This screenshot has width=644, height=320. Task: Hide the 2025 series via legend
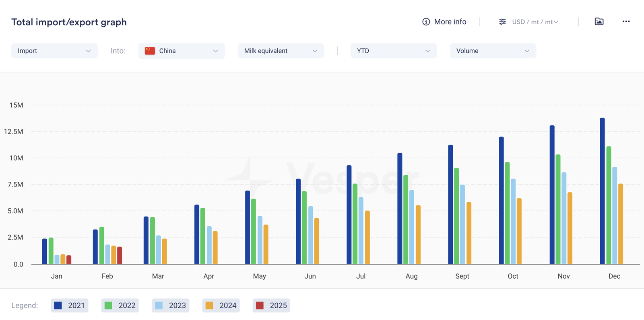tap(271, 306)
